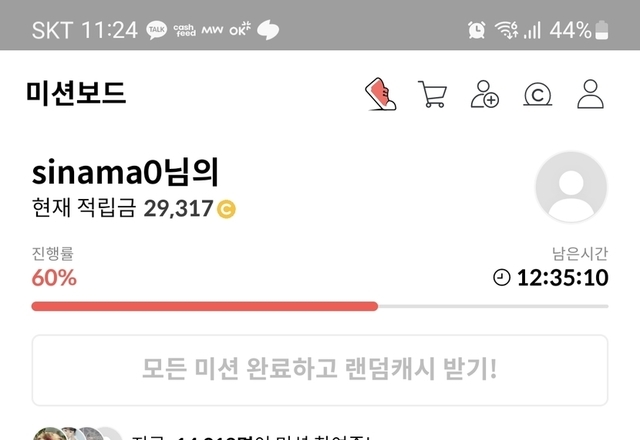
Task: Tap the invite friend person-plus icon
Action: [x=484, y=94]
